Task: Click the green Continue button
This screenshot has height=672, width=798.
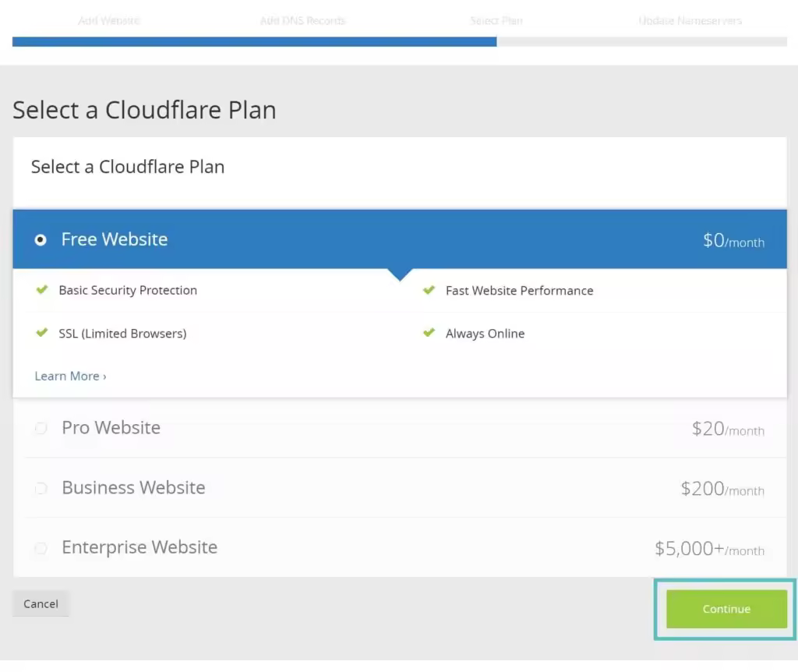Action: pos(726,609)
